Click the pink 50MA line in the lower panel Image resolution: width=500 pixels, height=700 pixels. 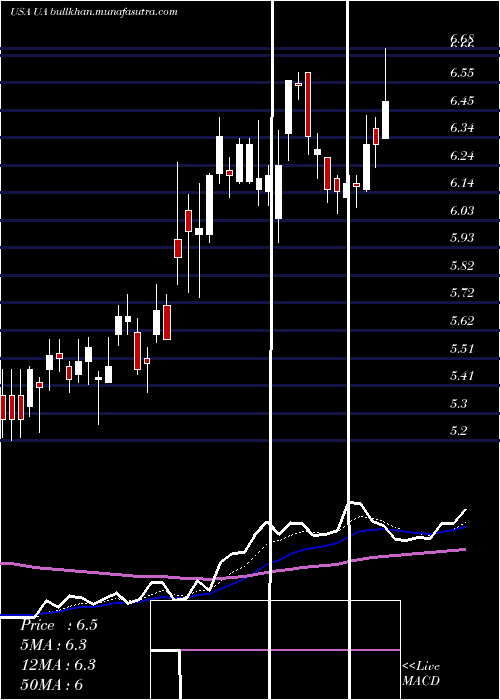(233, 566)
